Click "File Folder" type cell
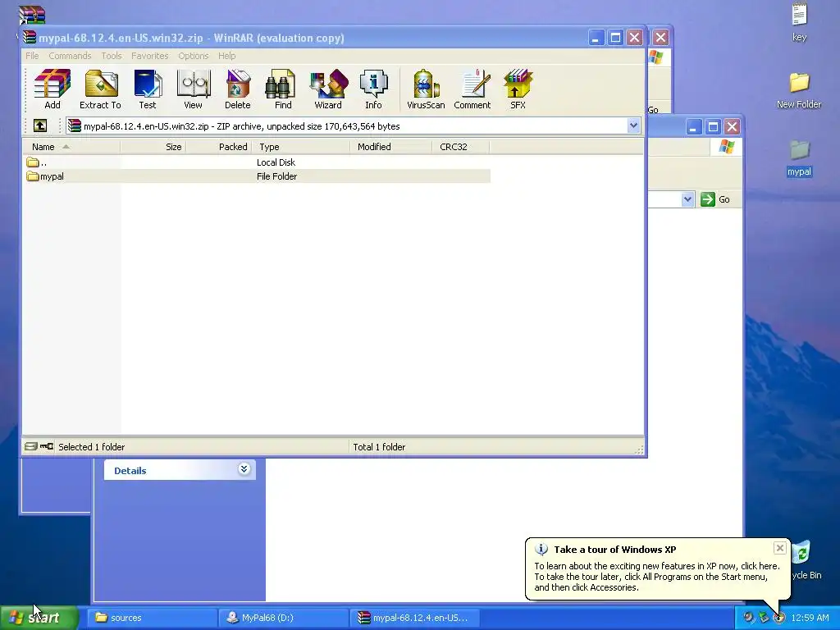This screenshot has height=630, width=840. [276, 176]
